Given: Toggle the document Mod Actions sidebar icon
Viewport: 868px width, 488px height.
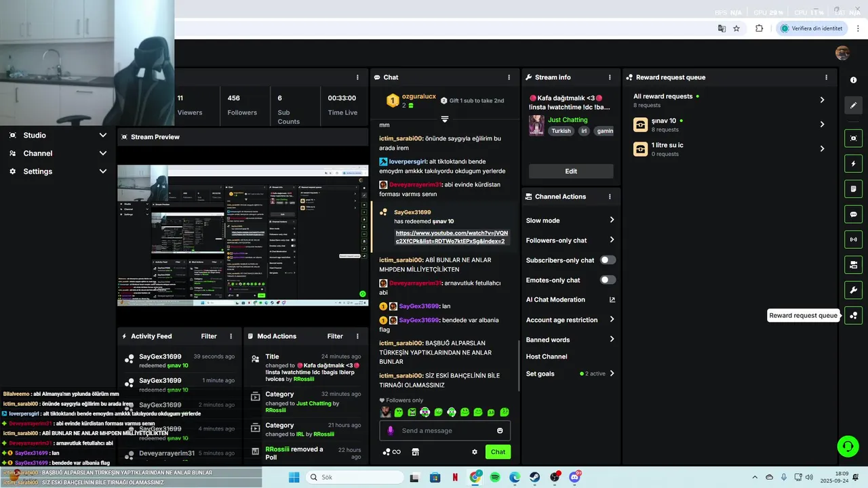Looking at the screenshot, I should pyautogui.click(x=853, y=188).
